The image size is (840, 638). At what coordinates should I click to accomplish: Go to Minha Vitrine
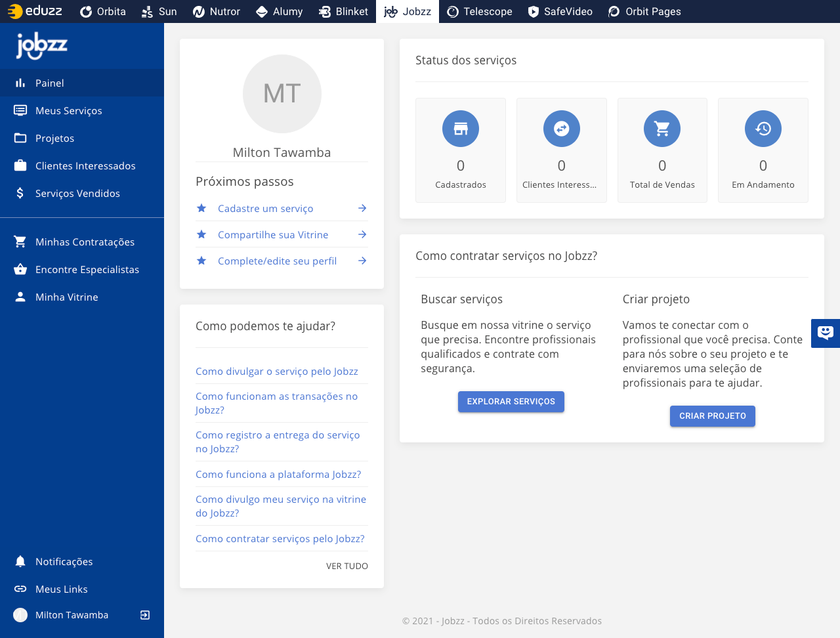[x=82, y=297]
